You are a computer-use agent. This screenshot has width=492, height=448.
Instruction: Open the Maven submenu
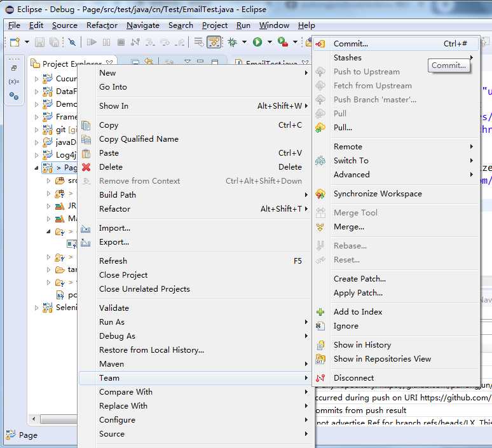click(x=195, y=364)
